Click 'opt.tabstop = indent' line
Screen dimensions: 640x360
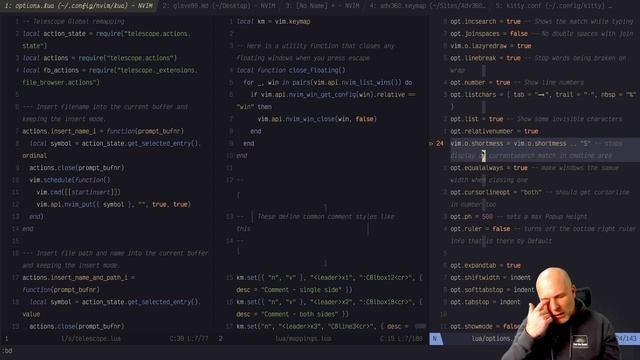(485, 302)
